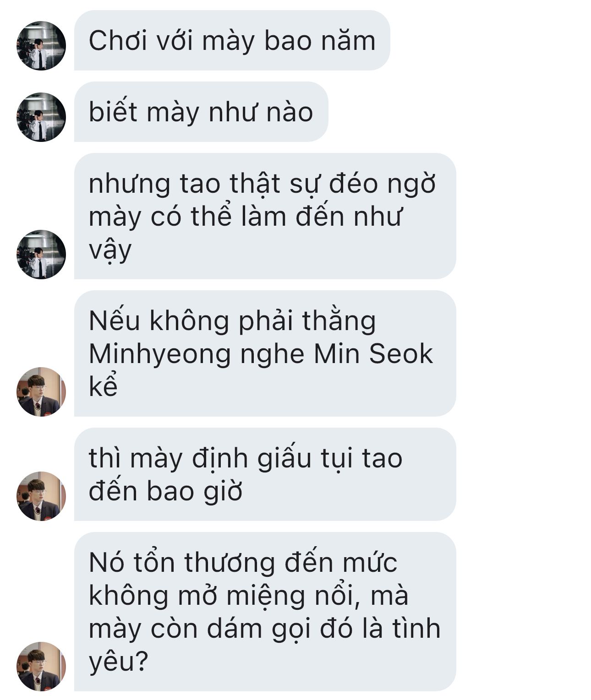Tap message starting "nhưng tao thật sự đéo ngờ"
This screenshot has height=700, width=591.
click(265, 216)
